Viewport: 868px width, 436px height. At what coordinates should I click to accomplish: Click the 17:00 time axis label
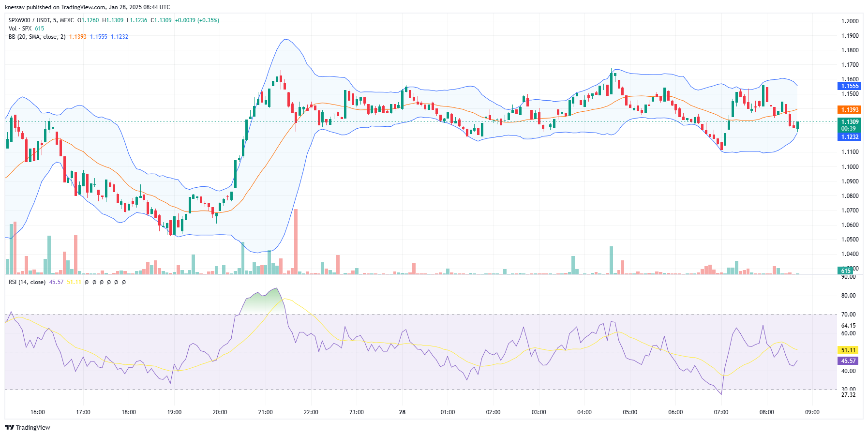83,412
